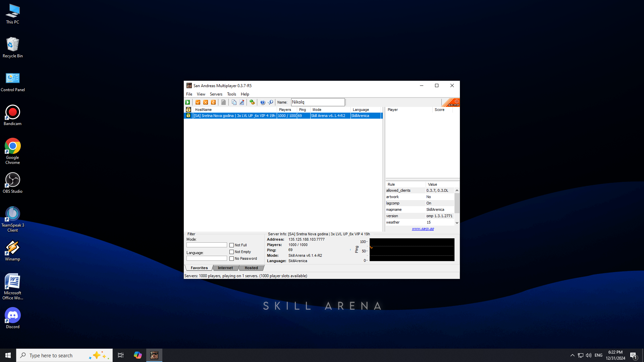Viewport: 644px width, 362px height.
Task: Click the gray master list toolbar icon
Action: 223,102
